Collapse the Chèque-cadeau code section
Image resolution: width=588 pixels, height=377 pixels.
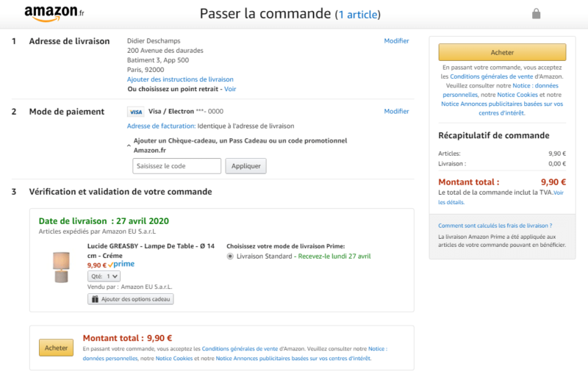tap(129, 146)
